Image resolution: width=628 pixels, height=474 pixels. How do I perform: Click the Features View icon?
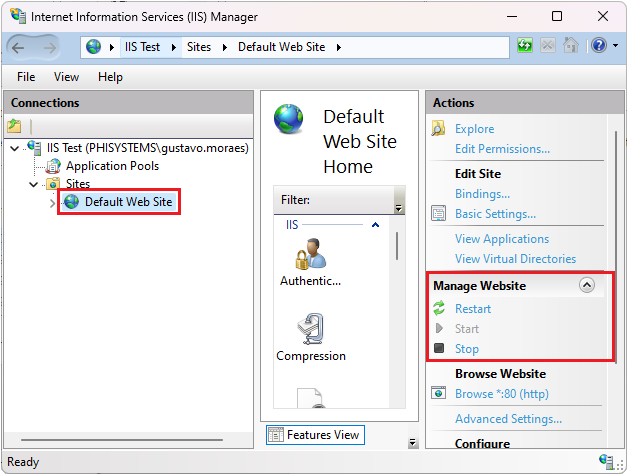(x=276, y=435)
